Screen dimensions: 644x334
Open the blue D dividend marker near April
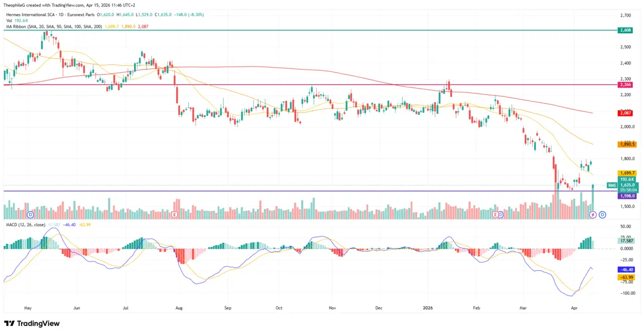(x=603, y=215)
